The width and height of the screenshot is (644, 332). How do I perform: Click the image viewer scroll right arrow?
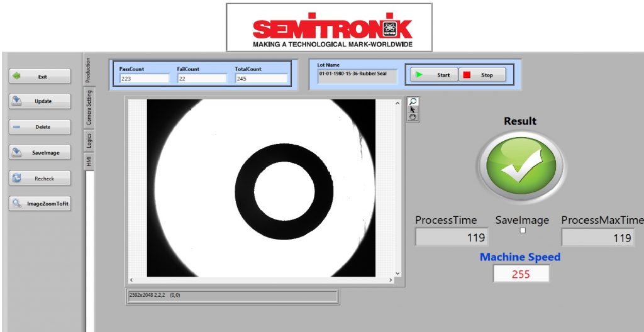pyautogui.click(x=389, y=280)
